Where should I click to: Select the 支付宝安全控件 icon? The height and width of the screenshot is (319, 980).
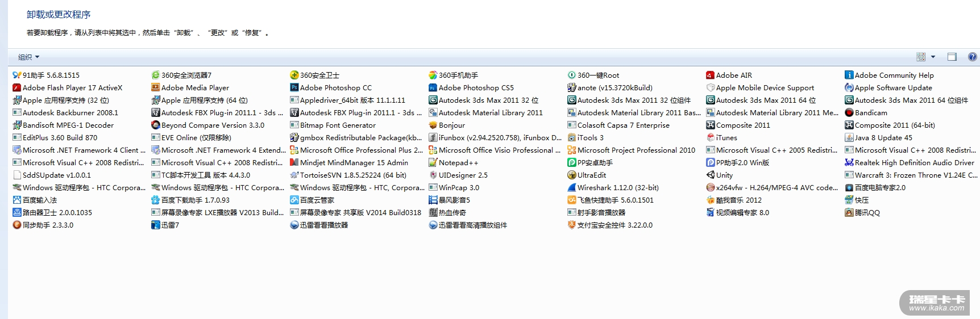(572, 225)
